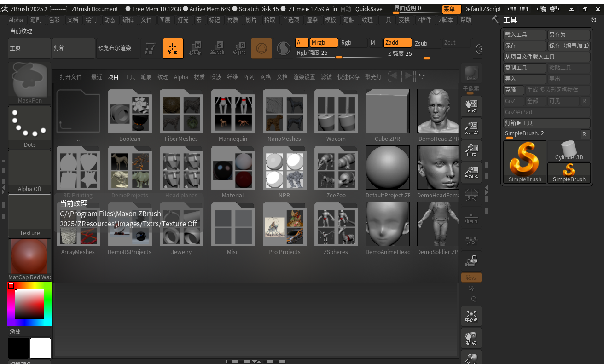Click the 移动 move view icon
This screenshot has width=604, height=364.
471,338
